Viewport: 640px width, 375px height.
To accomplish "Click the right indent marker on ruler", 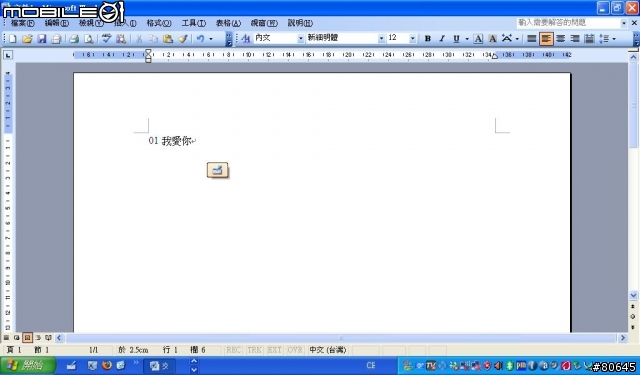I will (495, 56).
